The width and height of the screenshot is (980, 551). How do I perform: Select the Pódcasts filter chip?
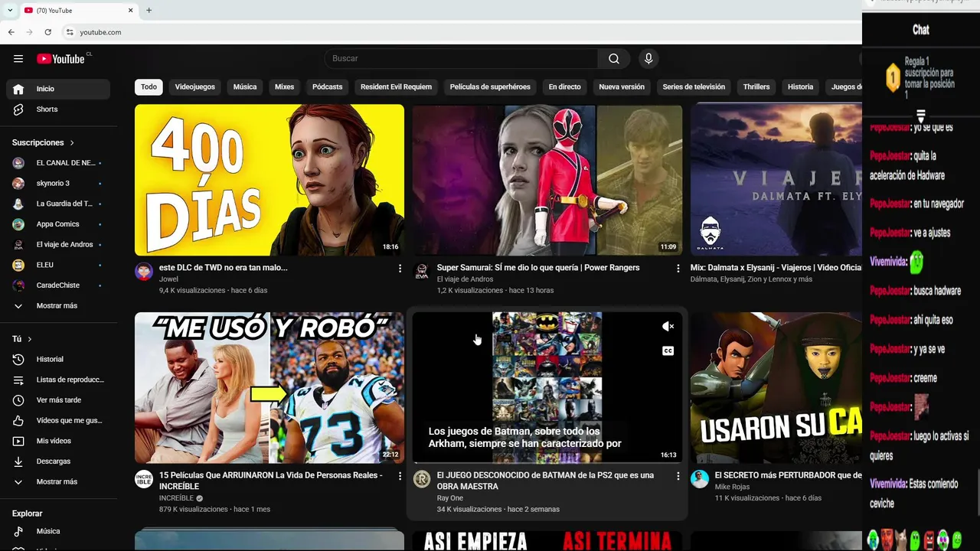[328, 86]
